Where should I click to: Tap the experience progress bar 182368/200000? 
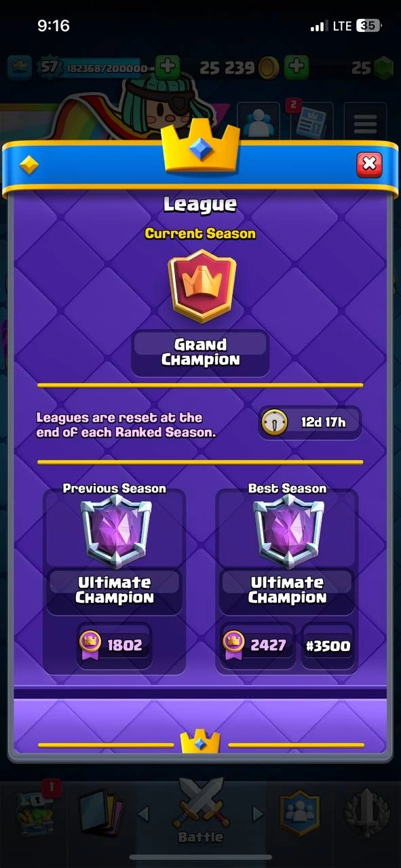(107, 68)
